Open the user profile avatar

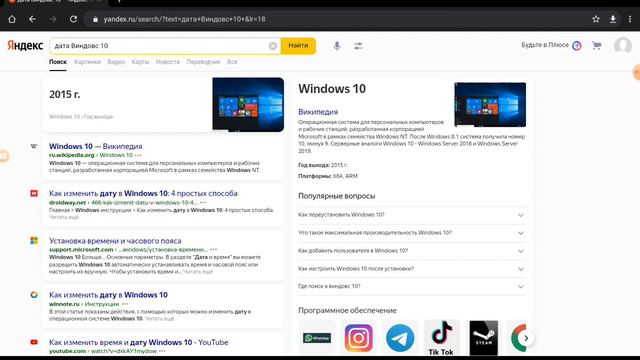click(x=623, y=45)
